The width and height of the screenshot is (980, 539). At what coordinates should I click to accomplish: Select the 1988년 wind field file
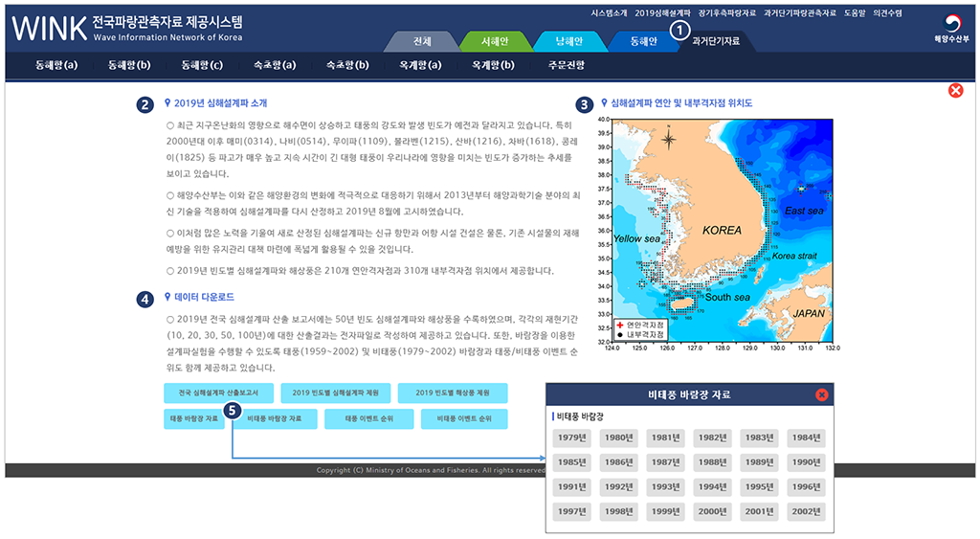[x=712, y=462]
